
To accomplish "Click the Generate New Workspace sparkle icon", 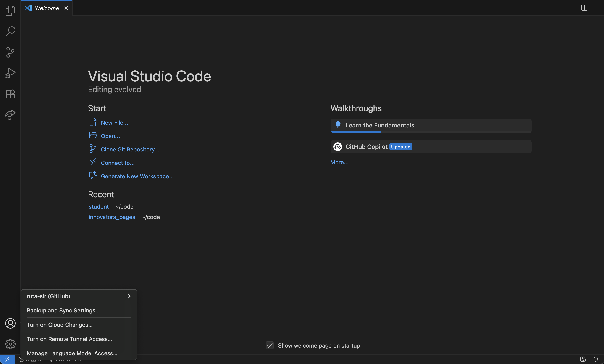I will (93, 175).
